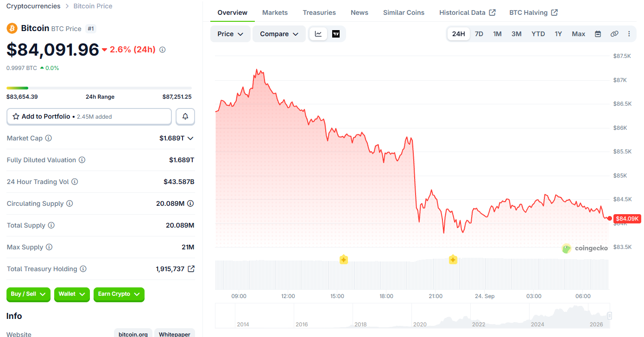Open the Compare dropdown

pyautogui.click(x=279, y=34)
